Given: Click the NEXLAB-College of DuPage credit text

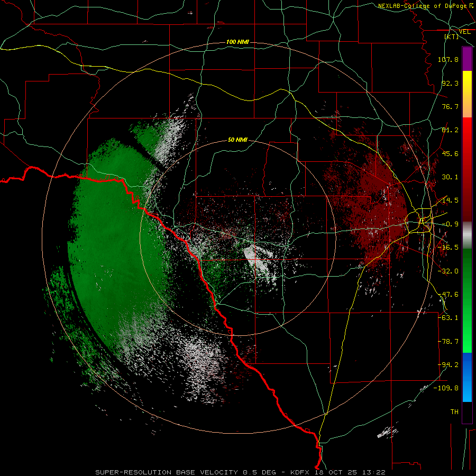Looking at the screenshot, I should point(426,6).
